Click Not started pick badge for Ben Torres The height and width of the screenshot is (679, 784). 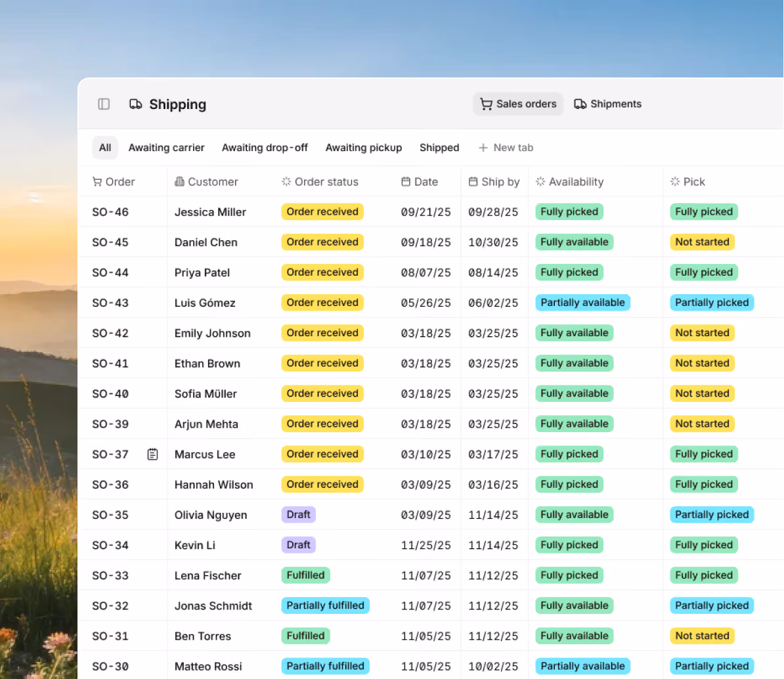[703, 636]
